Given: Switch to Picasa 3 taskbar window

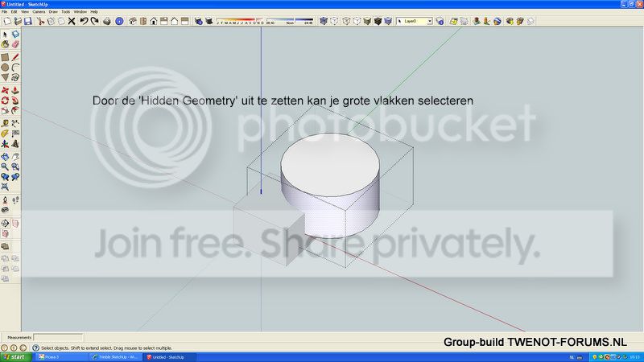Looking at the screenshot, I should click(61, 357).
